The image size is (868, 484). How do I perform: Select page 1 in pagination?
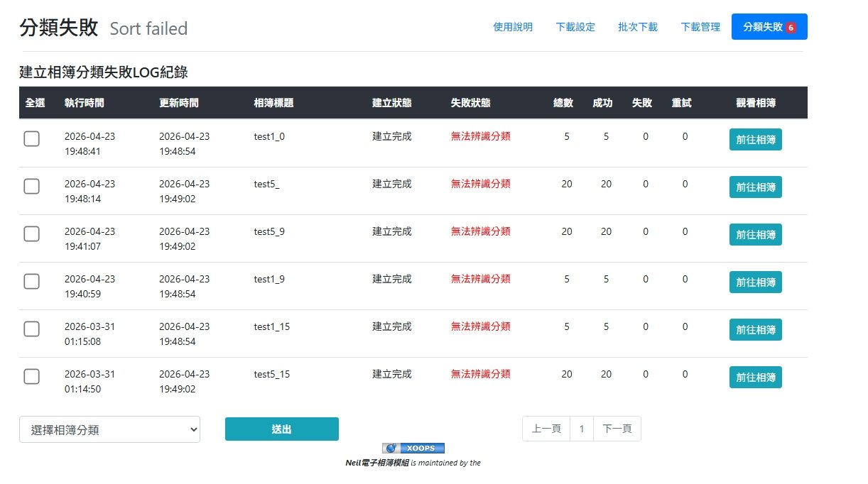click(582, 429)
